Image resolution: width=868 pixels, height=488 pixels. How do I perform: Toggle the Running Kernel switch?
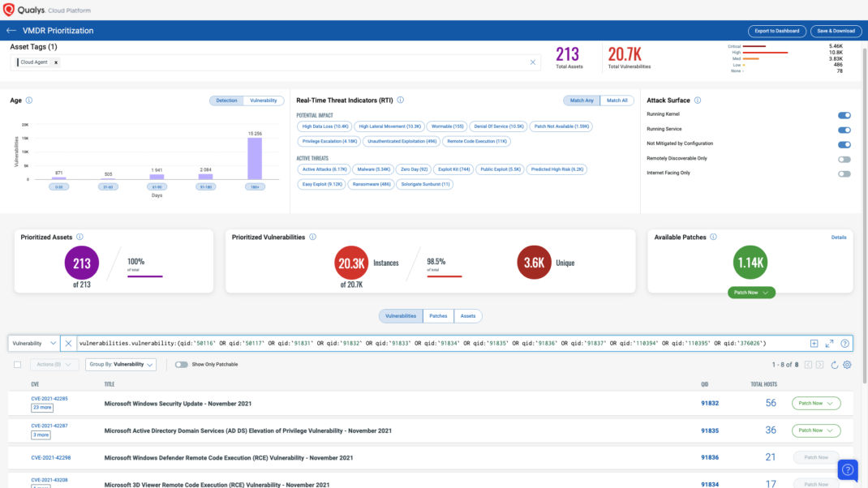coord(844,115)
